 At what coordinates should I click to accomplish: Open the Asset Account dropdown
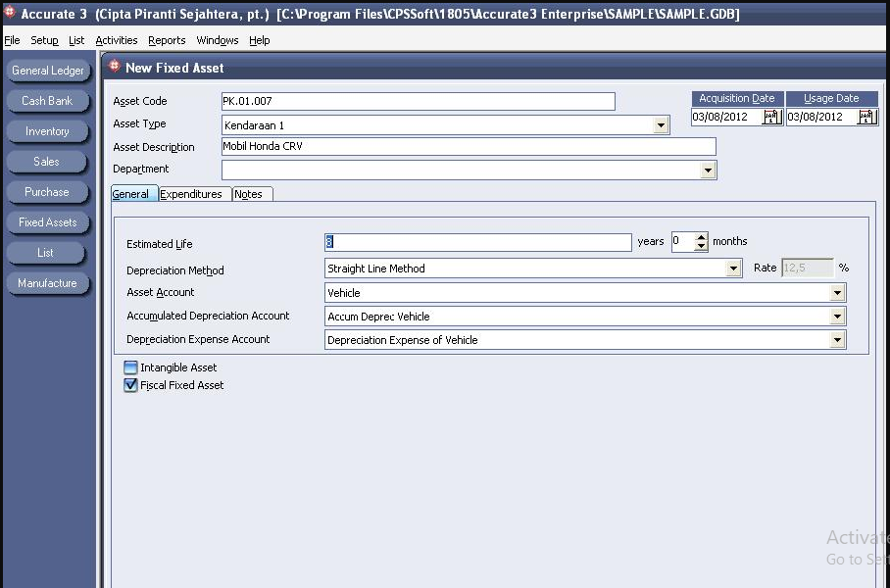837,293
